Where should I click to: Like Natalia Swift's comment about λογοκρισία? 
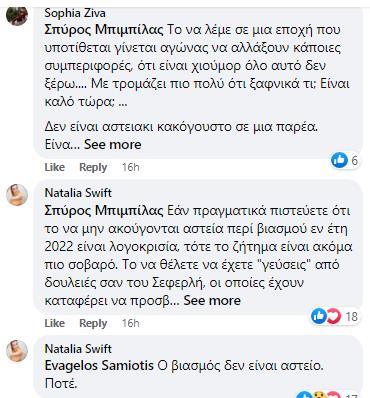pos(55,323)
